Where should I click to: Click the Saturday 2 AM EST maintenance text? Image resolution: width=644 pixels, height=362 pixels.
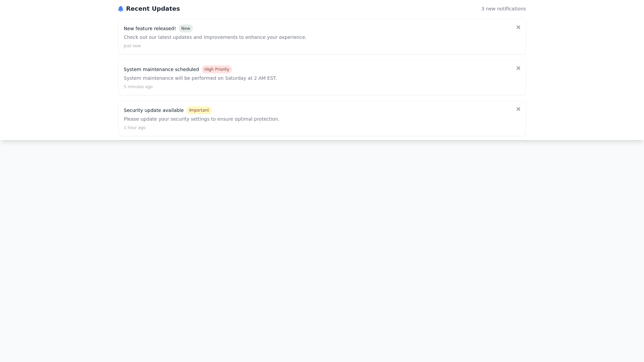[x=200, y=78]
